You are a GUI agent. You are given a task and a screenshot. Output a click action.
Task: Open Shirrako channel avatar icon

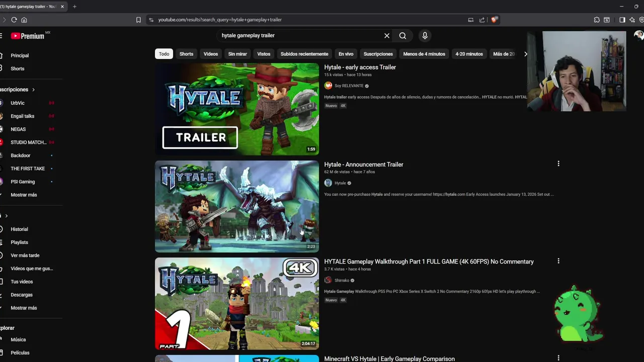328,280
